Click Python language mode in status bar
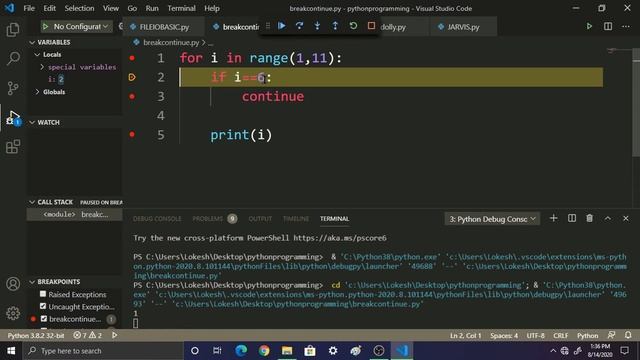The height and width of the screenshot is (360, 640). coord(587,336)
